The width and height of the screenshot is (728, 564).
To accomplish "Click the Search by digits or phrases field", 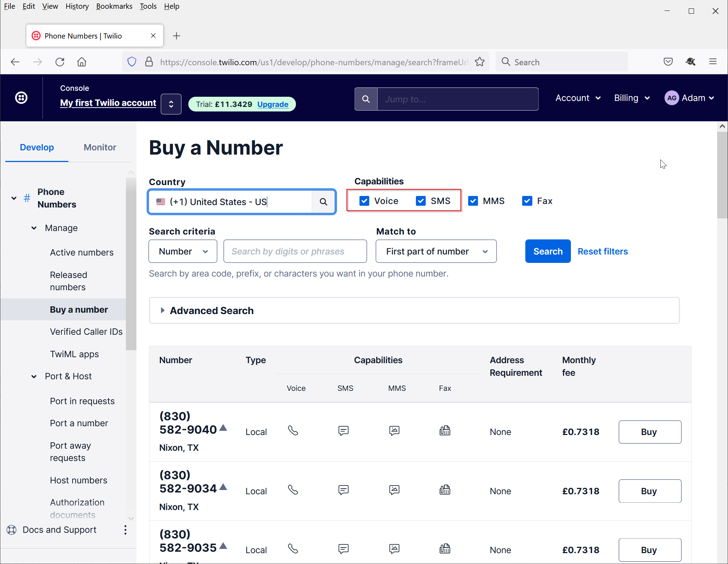I will click(x=295, y=251).
